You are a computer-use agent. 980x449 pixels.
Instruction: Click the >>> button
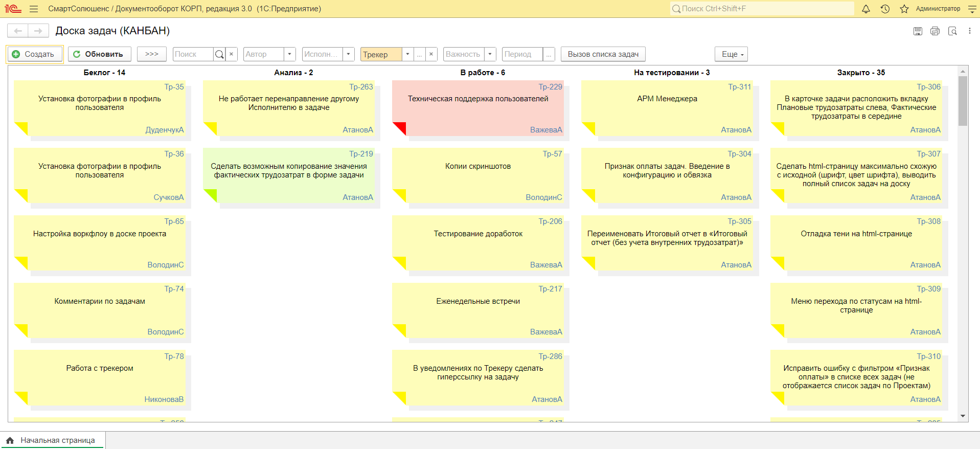(x=152, y=54)
